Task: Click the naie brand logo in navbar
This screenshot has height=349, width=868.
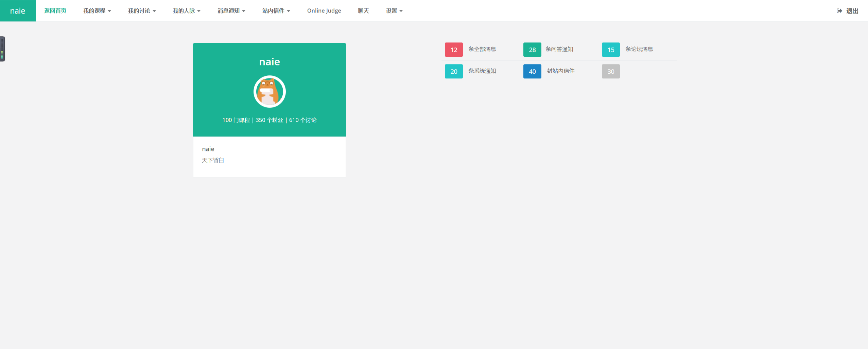Action: click(18, 11)
